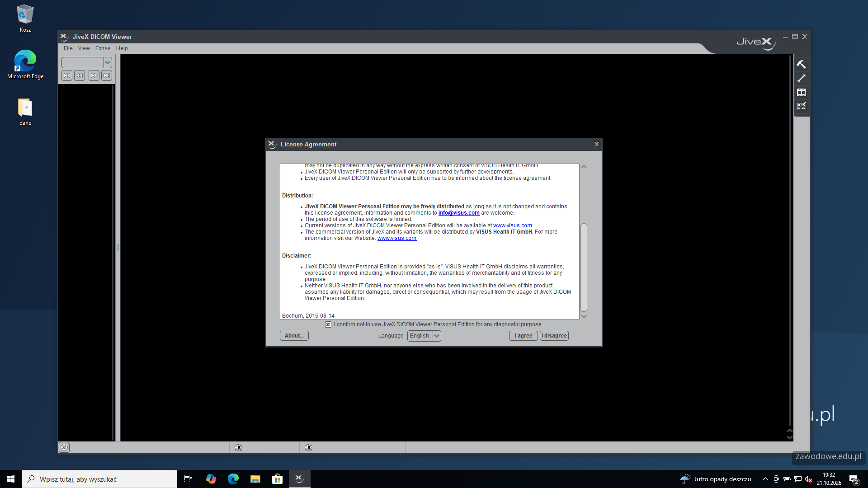Image resolution: width=868 pixels, height=488 pixels.
Task: Open File Explorer from the taskbar
Action: (x=255, y=479)
